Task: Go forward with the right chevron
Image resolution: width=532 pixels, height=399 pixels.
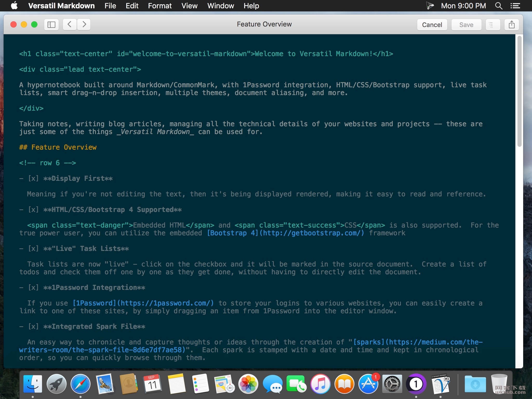Action: (x=84, y=25)
